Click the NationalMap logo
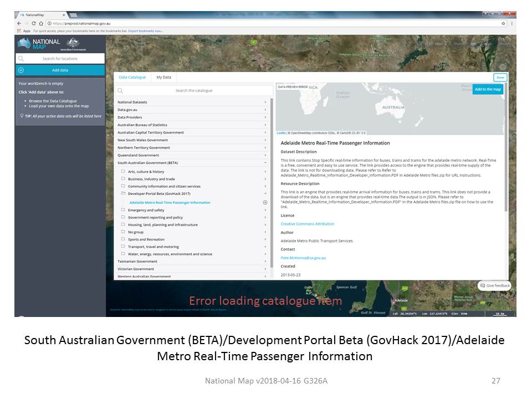The height and width of the screenshot is (399, 532). point(39,44)
